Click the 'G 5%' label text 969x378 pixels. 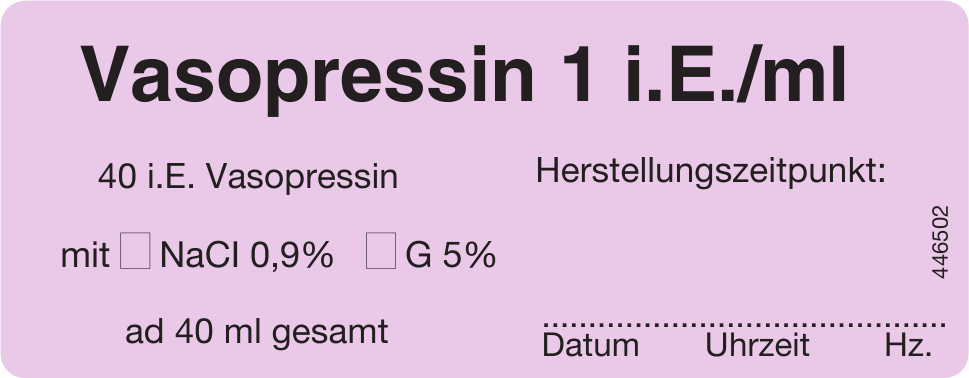tap(451, 254)
